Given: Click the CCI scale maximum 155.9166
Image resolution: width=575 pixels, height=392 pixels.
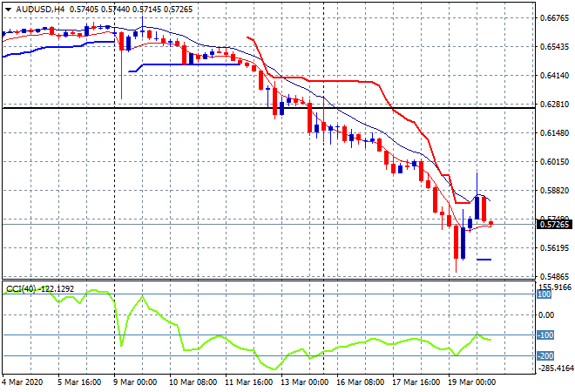Looking at the screenshot, I should coord(556,287).
